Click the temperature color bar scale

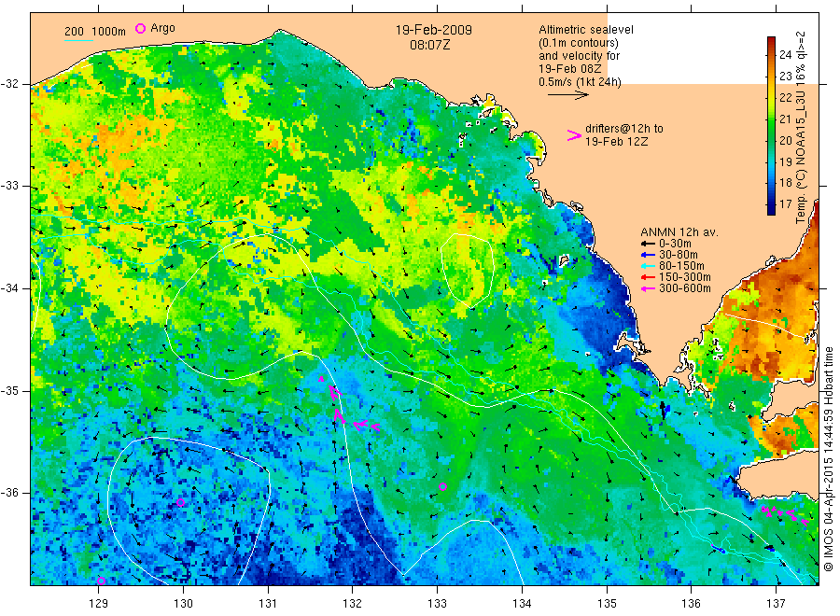tap(771, 126)
